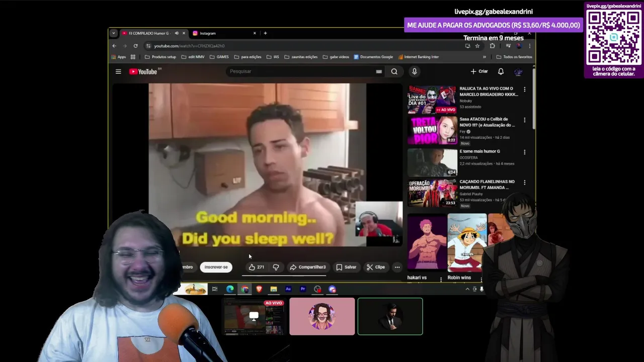
Task: Open GAMES bookmark folder
Action: (219, 57)
